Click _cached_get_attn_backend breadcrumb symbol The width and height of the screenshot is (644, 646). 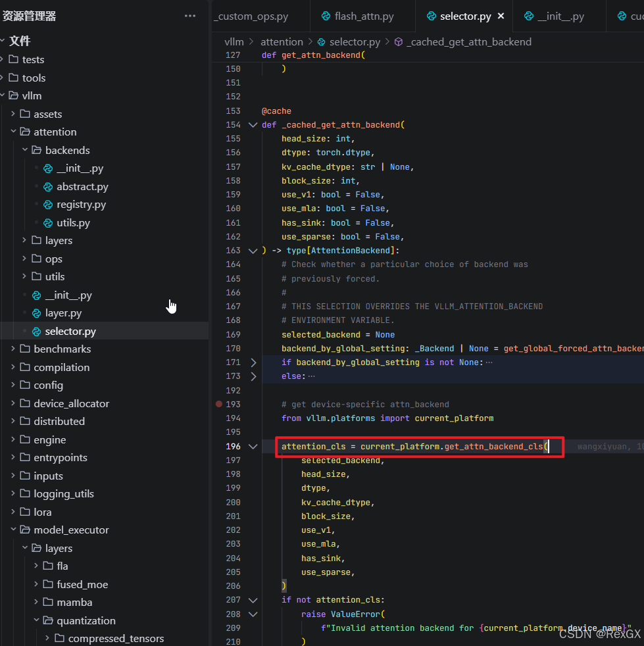tap(469, 42)
